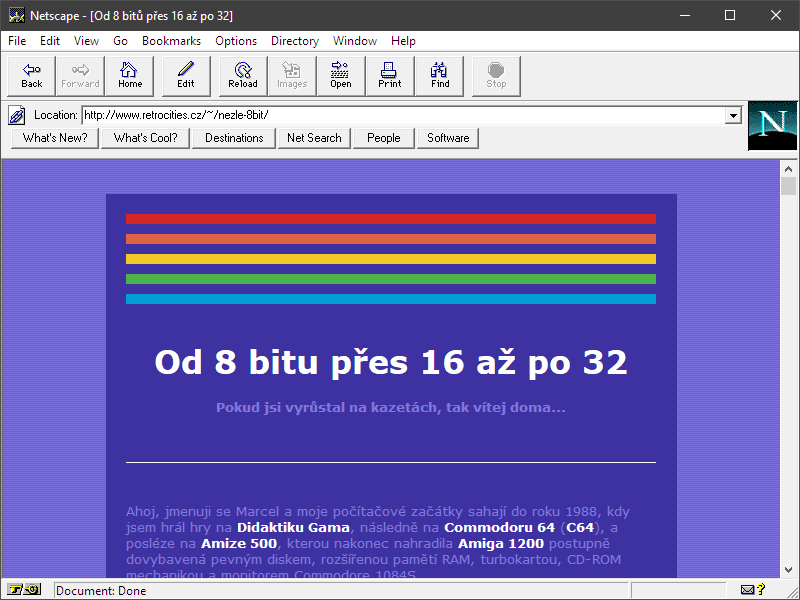The image size is (800, 600).
Task: Click the Netscape N logo
Action: click(x=772, y=125)
